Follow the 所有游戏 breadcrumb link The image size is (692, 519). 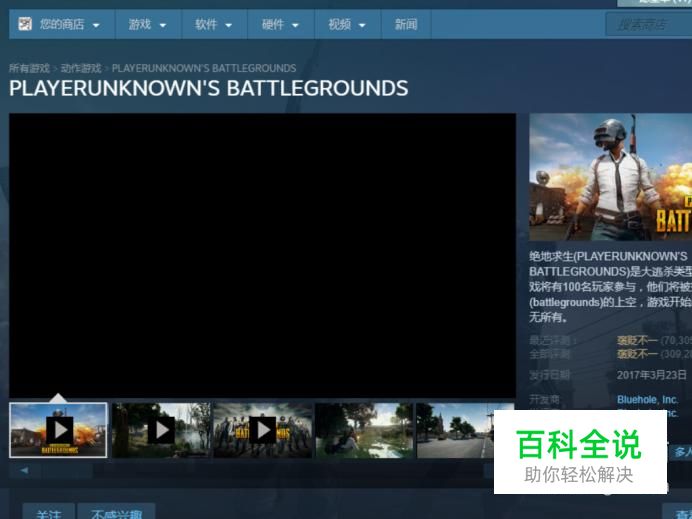(29, 68)
